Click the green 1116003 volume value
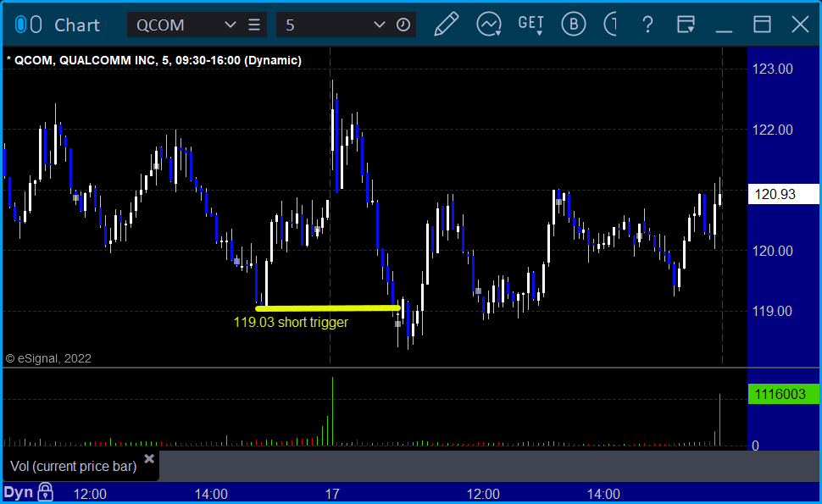Viewport: 822px width, 504px height. coord(783,394)
